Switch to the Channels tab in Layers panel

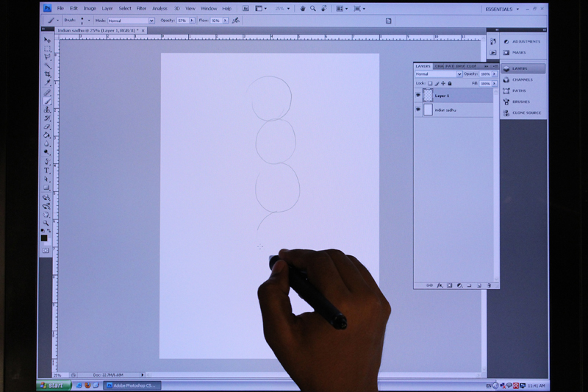440,66
